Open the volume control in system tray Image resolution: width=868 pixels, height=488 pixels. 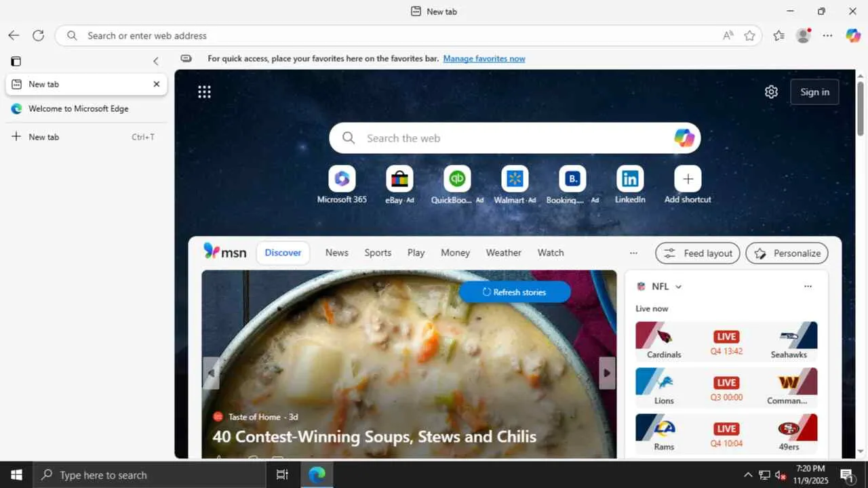tap(781, 475)
